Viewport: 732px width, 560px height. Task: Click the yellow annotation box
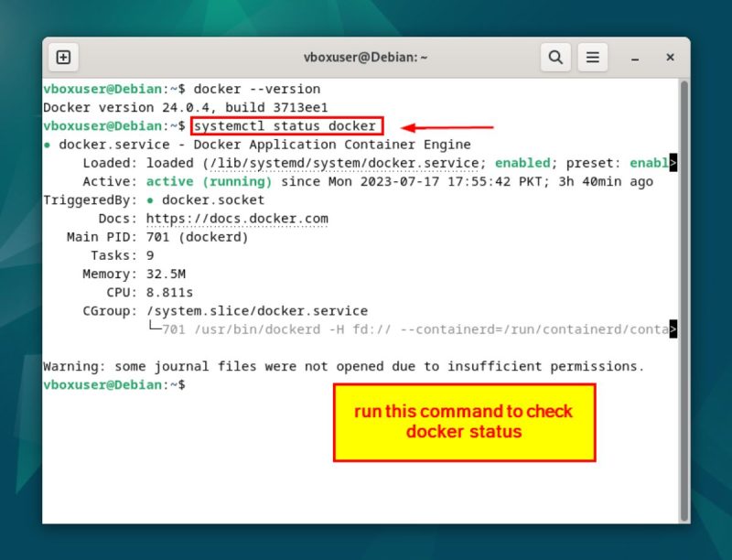(465, 422)
